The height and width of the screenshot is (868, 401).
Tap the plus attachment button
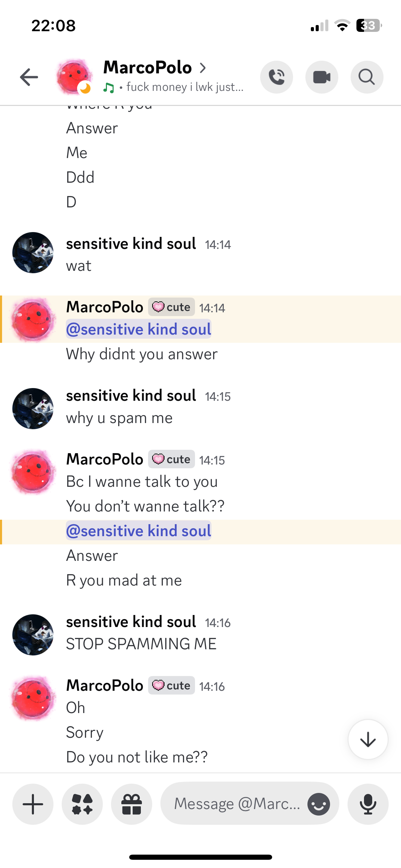tap(33, 804)
